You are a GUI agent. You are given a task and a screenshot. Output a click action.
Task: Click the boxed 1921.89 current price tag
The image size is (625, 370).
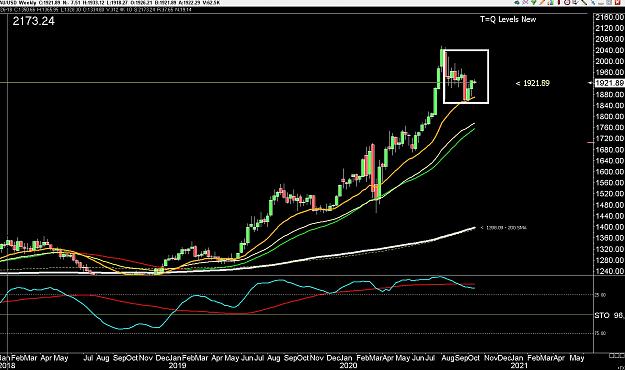(x=609, y=83)
